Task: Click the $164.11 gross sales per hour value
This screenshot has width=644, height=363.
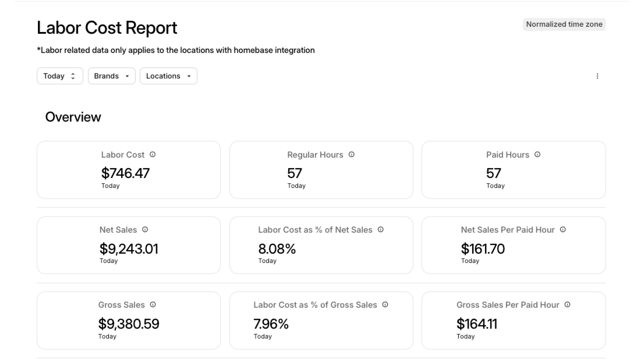Action: tap(477, 324)
